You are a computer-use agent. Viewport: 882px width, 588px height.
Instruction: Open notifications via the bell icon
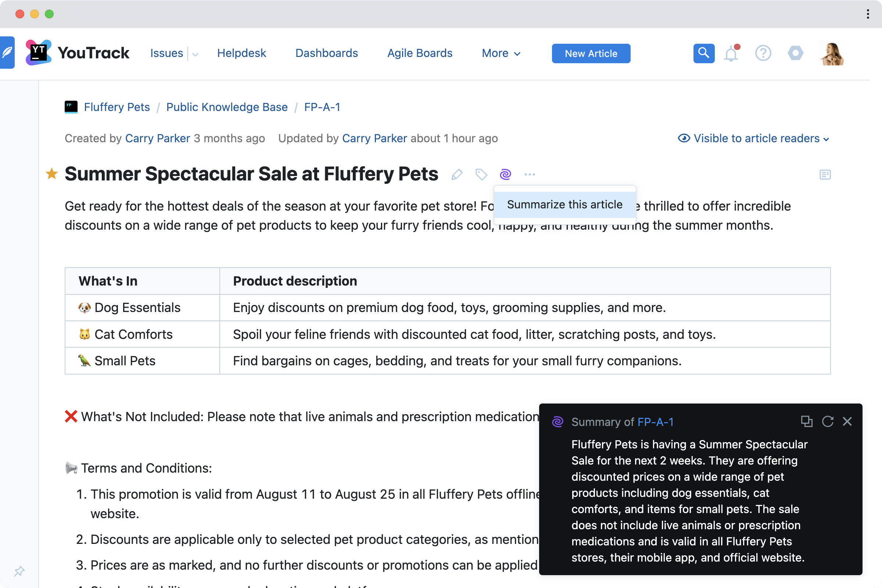tap(731, 53)
